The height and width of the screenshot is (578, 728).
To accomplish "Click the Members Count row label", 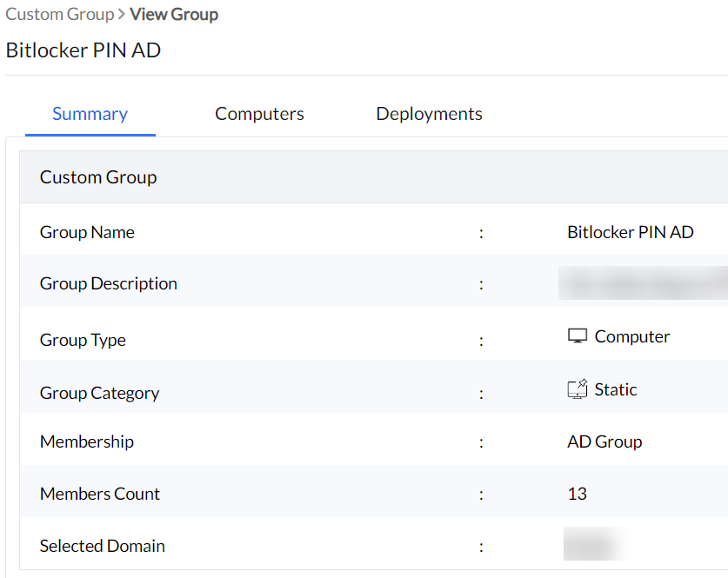I will pyautogui.click(x=100, y=494).
